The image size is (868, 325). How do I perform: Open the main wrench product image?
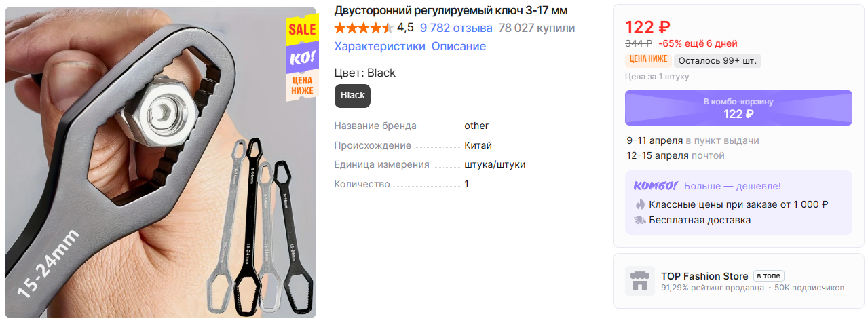[x=160, y=162]
